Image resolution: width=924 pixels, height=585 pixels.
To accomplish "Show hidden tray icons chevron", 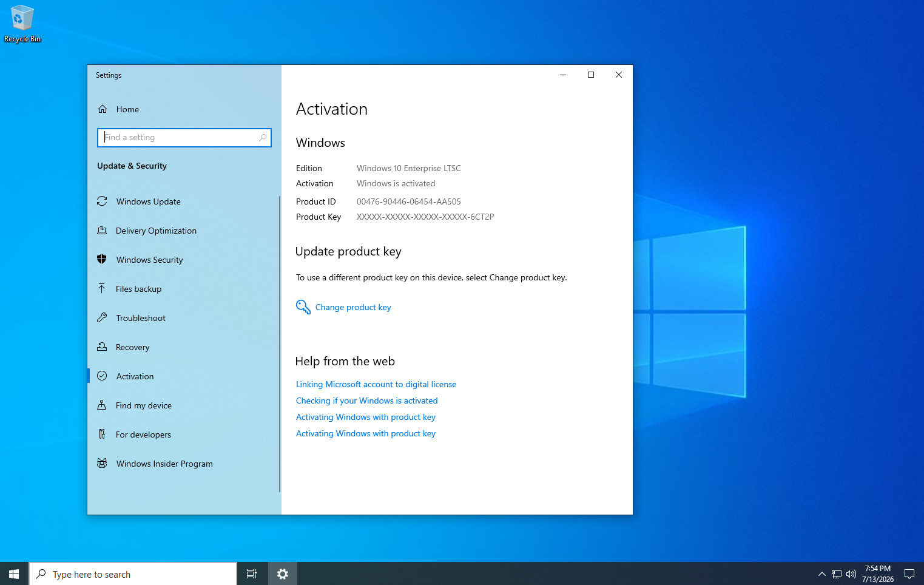I will tap(822, 574).
